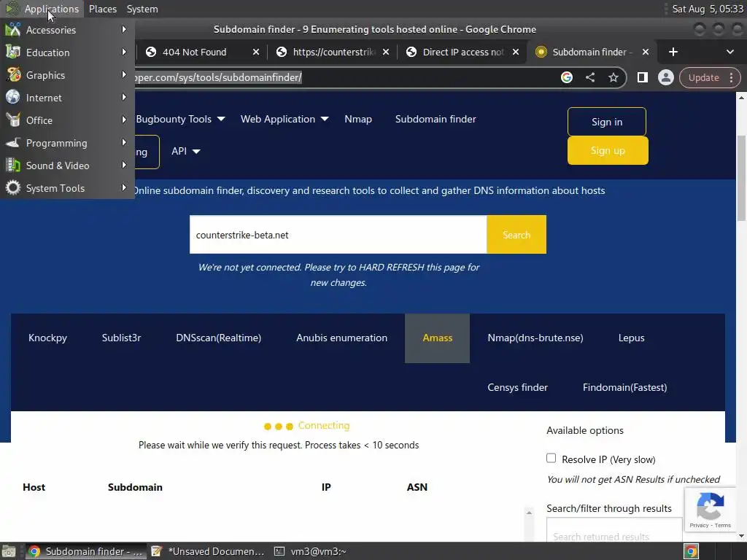The width and height of the screenshot is (747, 560).
Task: Switch to vm3@vm3 terminal taskbar window
Action: 311,551
